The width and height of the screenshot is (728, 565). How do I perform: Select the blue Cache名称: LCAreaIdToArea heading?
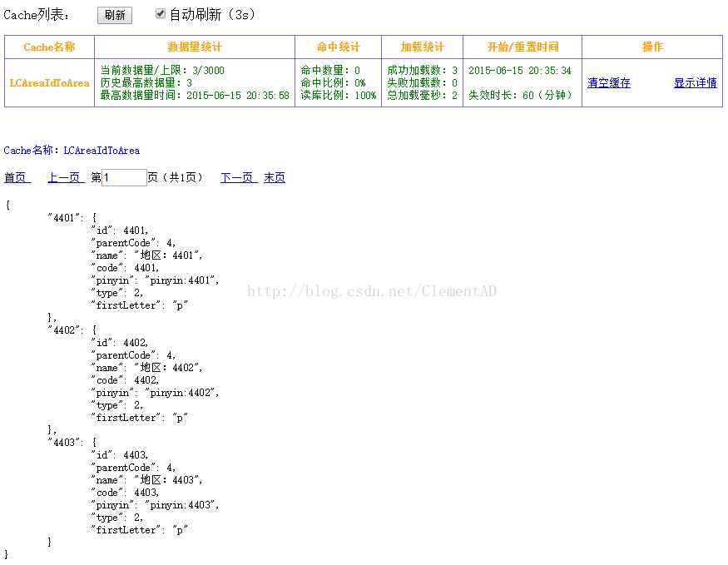(72, 150)
